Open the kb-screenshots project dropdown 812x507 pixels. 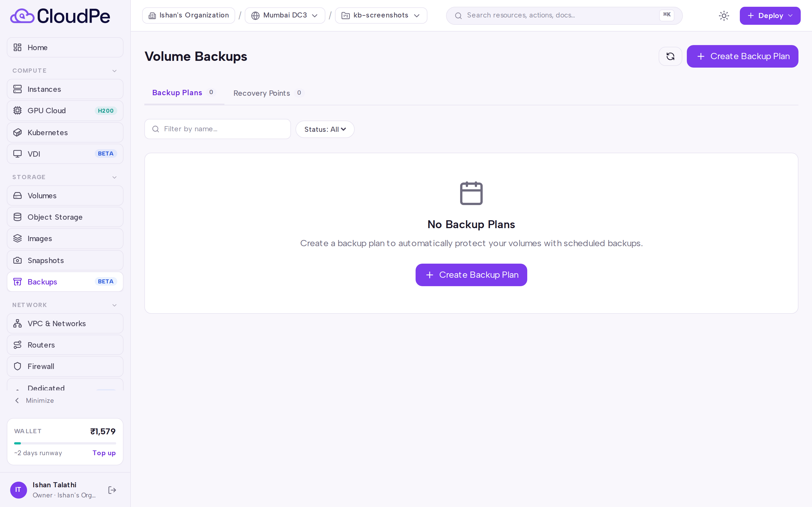tap(381, 15)
